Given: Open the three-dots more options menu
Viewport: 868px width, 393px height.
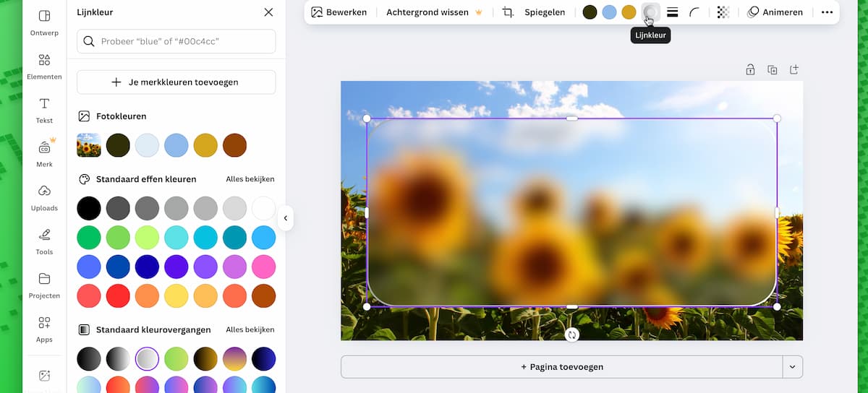Looking at the screenshot, I should [x=827, y=12].
